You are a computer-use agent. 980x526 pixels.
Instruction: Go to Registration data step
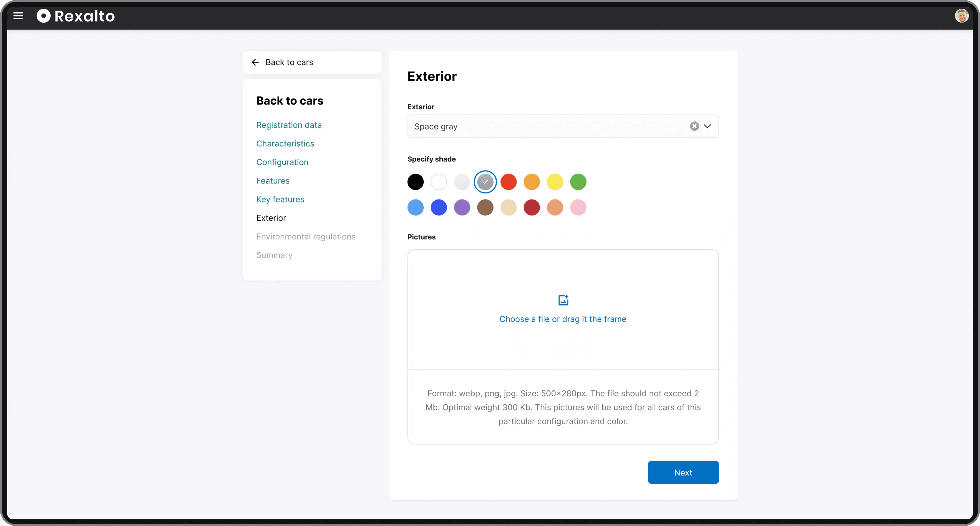pyautogui.click(x=289, y=125)
